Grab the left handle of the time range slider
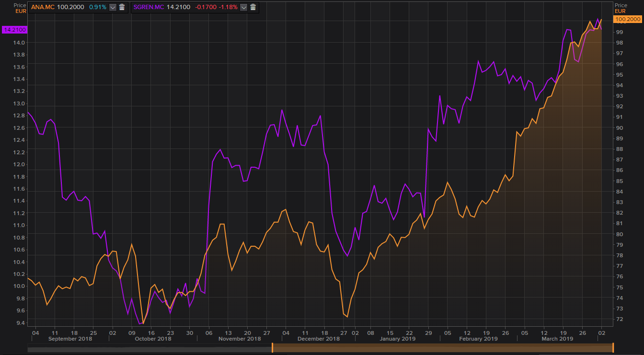Screen dimensions: 644x355 click(272, 347)
